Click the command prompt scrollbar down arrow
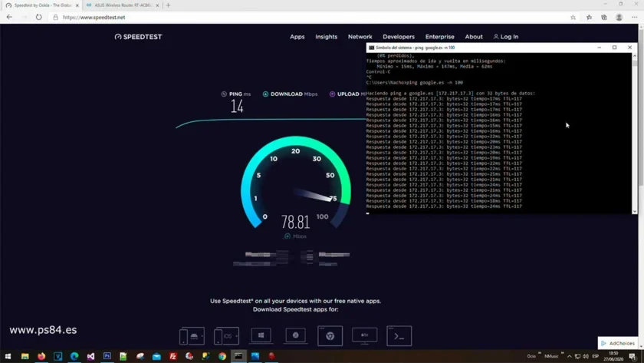This screenshot has height=363, width=644. [x=635, y=211]
